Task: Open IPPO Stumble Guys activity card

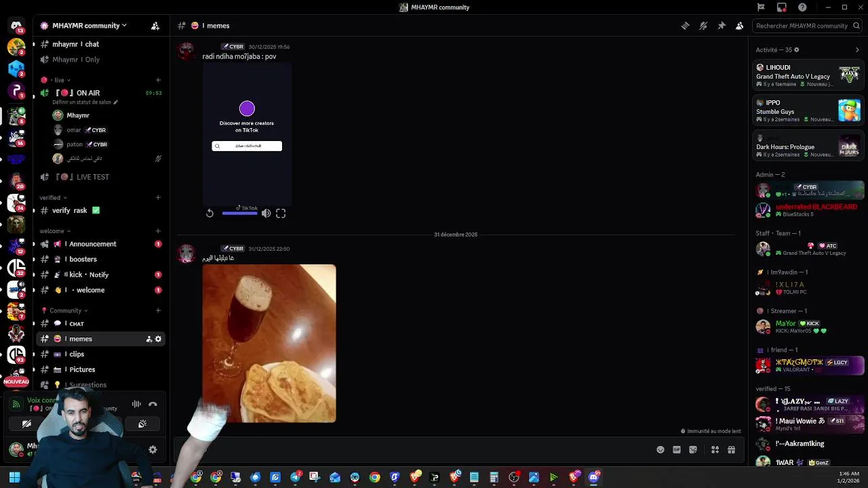Action: (808, 110)
